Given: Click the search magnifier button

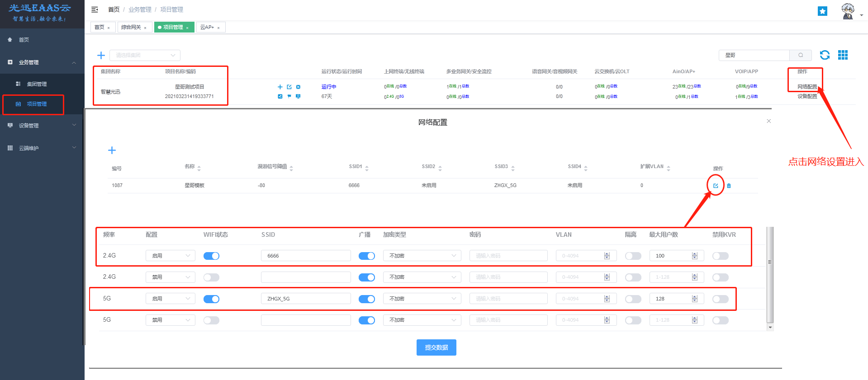Looking at the screenshot, I should point(801,55).
